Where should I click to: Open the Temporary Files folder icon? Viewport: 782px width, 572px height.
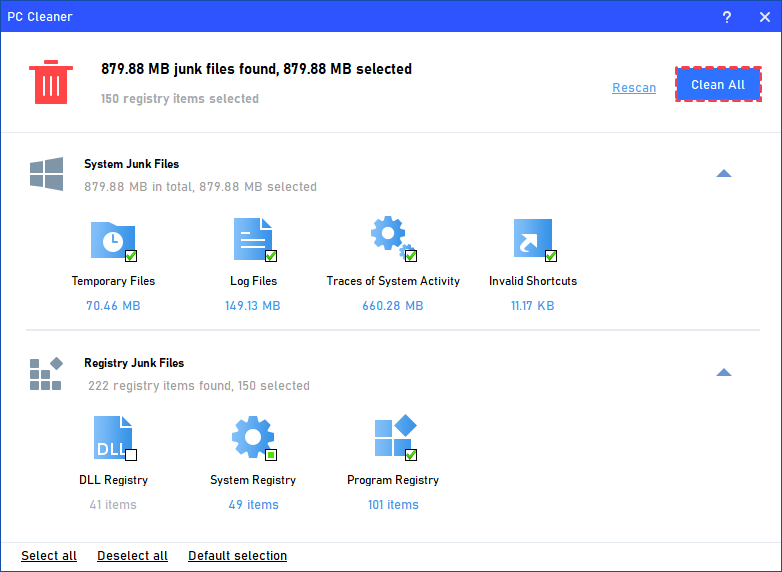tap(113, 240)
